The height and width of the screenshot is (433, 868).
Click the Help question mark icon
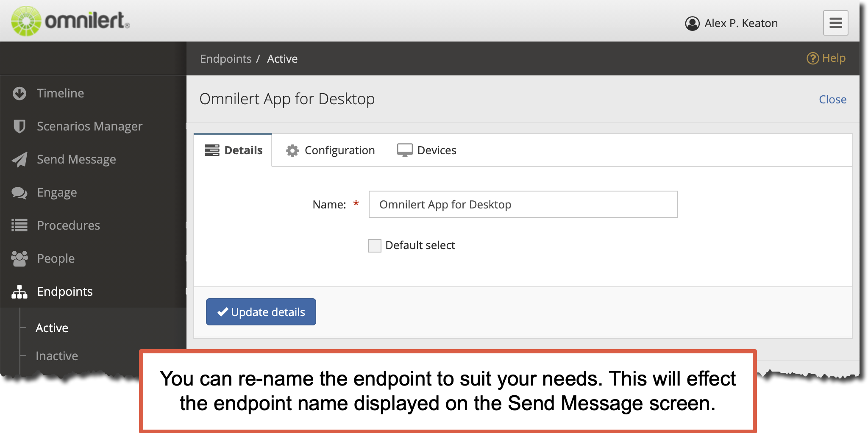812,58
